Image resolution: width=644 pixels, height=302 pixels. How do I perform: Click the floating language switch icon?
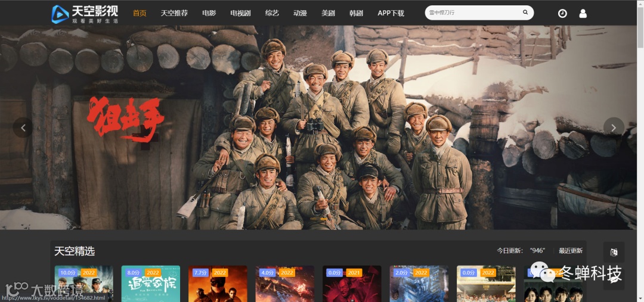[614, 252]
